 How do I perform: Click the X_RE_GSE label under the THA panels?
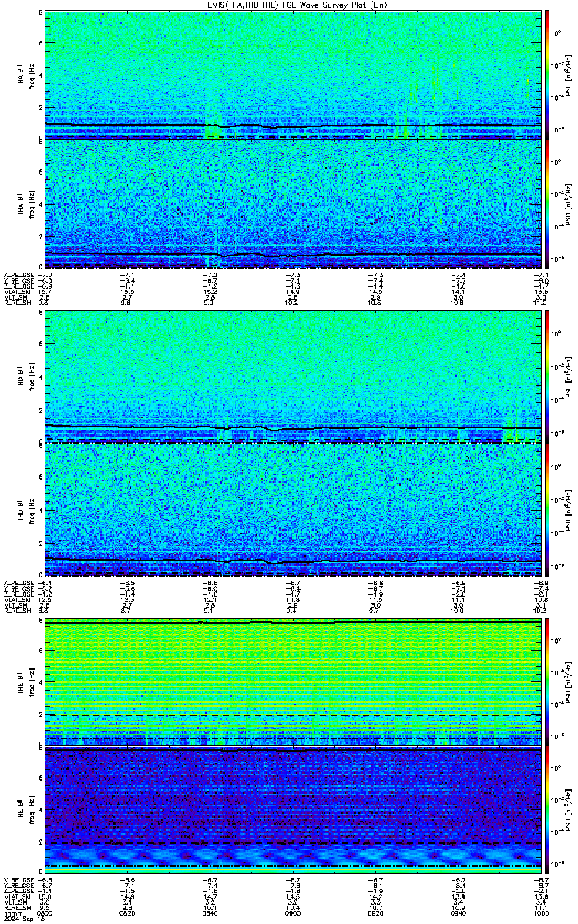tap(17, 275)
